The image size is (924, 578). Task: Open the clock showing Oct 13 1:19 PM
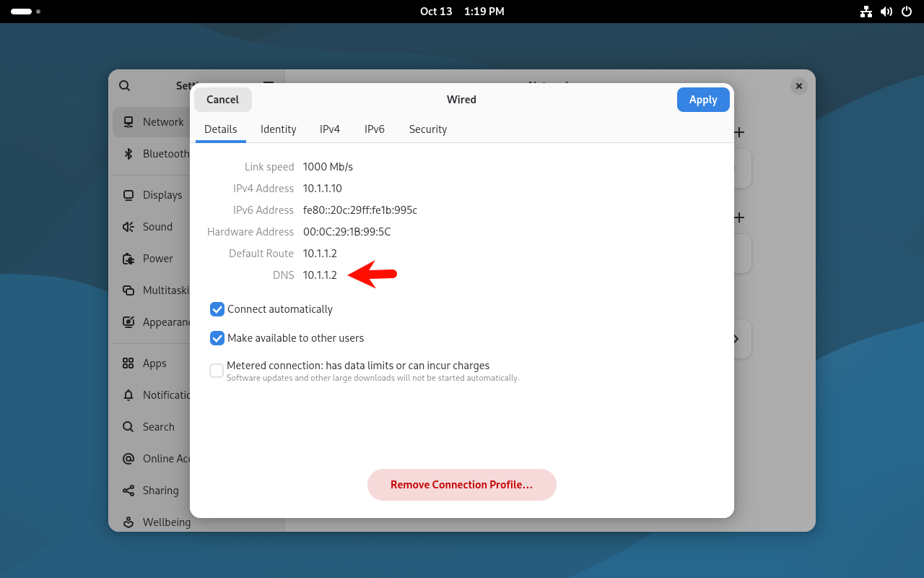tap(462, 12)
